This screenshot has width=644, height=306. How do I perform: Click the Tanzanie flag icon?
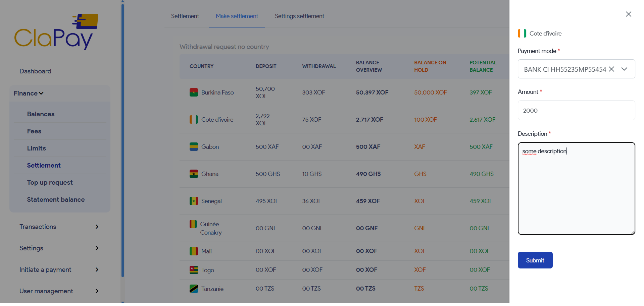(x=194, y=289)
